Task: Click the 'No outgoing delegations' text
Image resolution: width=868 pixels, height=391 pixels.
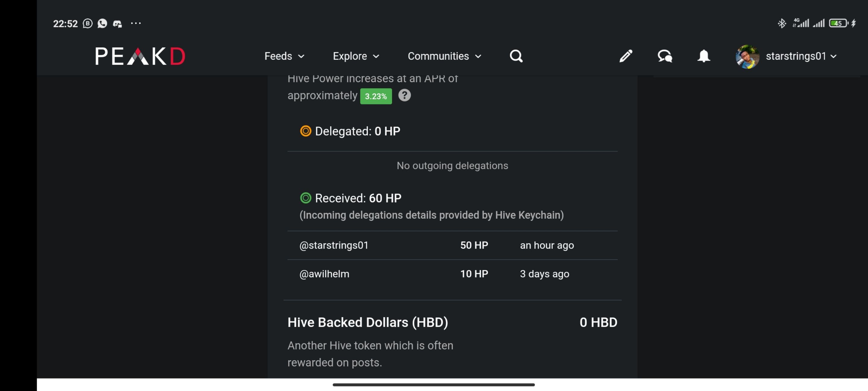Action: [x=452, y=166]
